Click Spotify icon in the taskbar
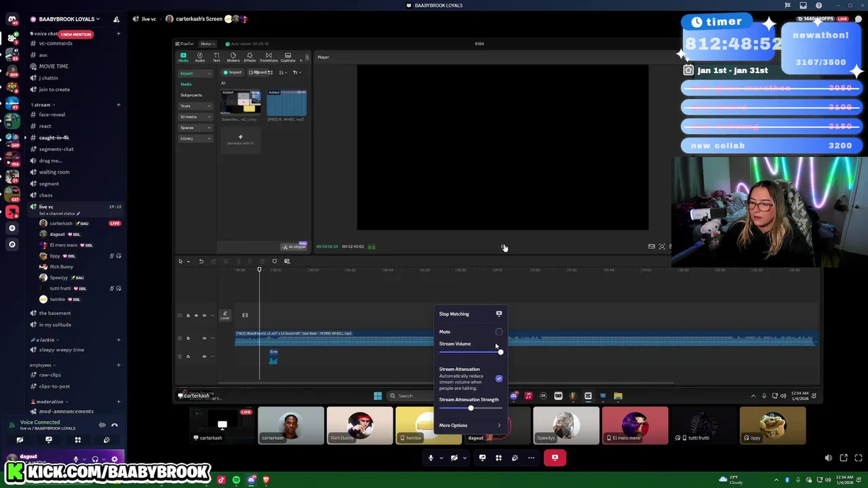Image resolution: width=868 pixels, height=488 pixels. click(x=236, y=480)
